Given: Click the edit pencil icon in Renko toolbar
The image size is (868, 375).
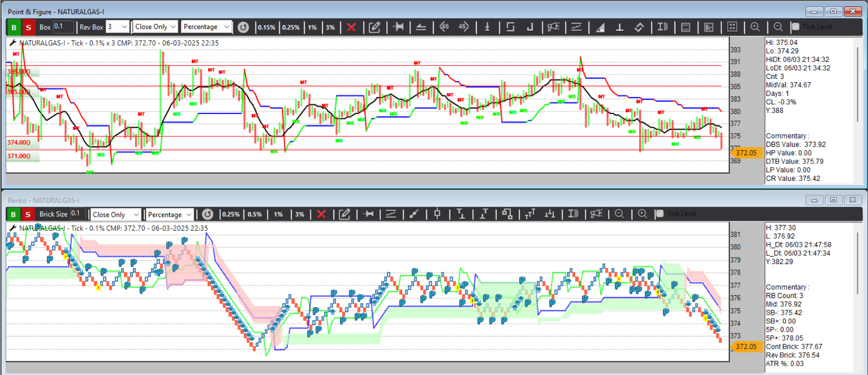Looking at the screenshot, I should pyautogui.click(x=345, y=214).
